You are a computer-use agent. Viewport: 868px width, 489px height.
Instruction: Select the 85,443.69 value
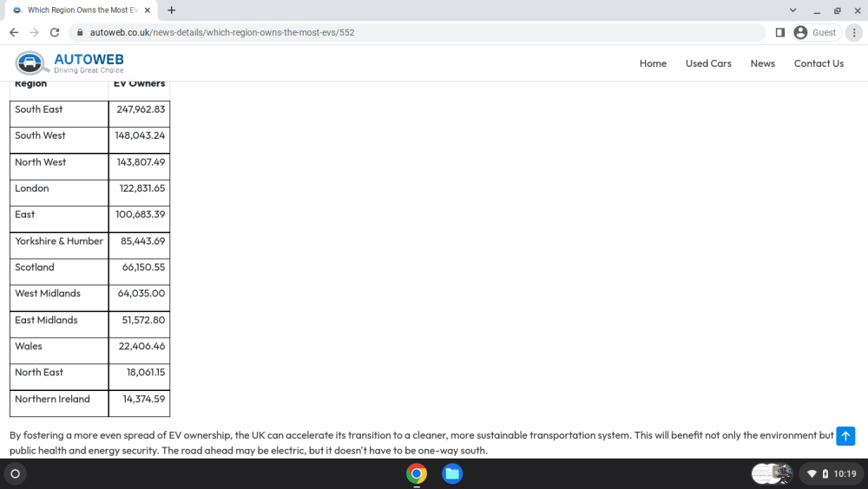[143, 241]
